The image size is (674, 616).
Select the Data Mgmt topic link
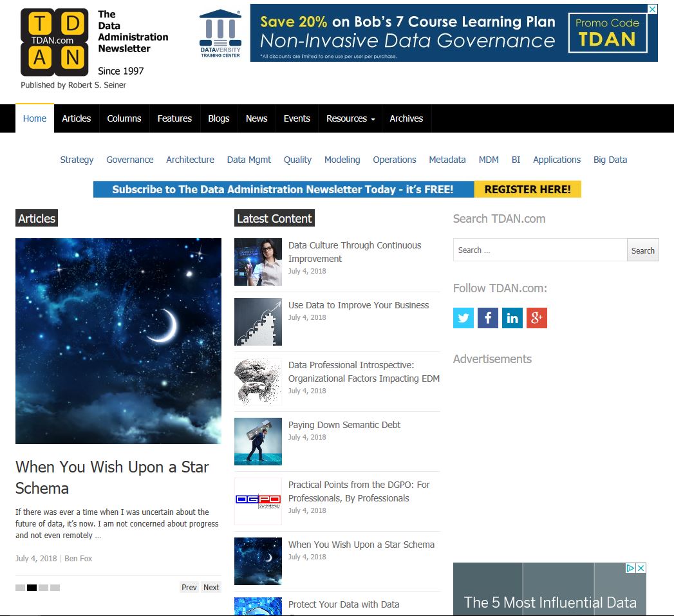(249, 160)
